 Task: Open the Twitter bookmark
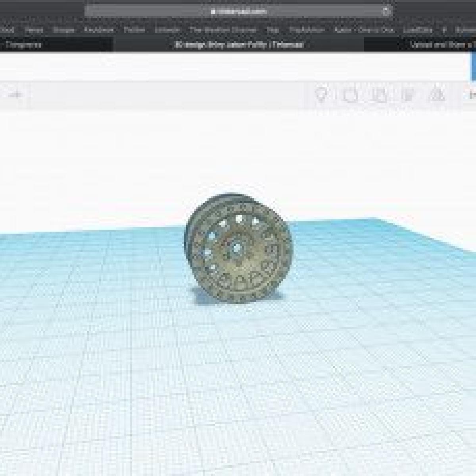[x=134, y=30]
